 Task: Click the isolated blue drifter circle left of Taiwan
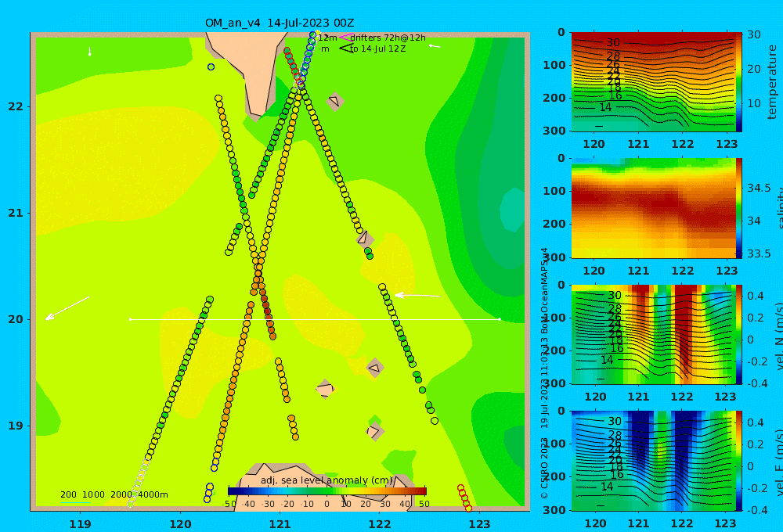point(211,66)
